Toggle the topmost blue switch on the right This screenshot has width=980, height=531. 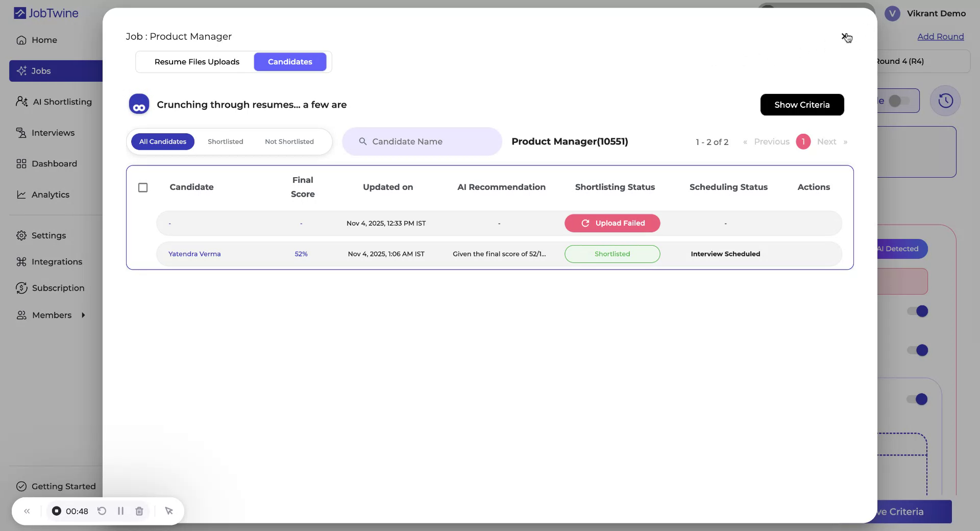tap(917, 311)
